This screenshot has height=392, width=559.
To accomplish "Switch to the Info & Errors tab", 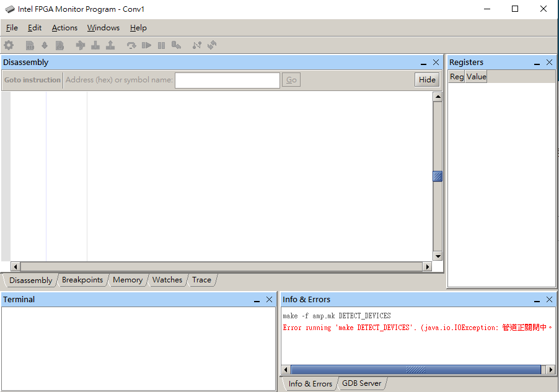I will [310, 383].
